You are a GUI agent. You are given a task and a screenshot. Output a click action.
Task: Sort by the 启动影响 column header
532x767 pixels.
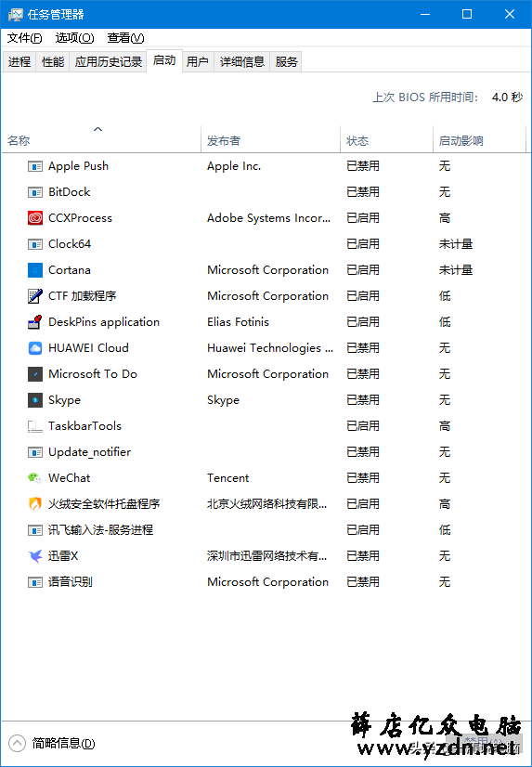pos(479,140)
